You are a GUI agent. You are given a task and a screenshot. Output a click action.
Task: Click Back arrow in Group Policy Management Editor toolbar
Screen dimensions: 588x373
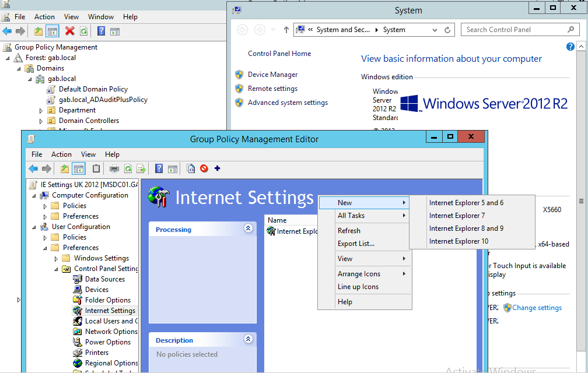[33, 169]
